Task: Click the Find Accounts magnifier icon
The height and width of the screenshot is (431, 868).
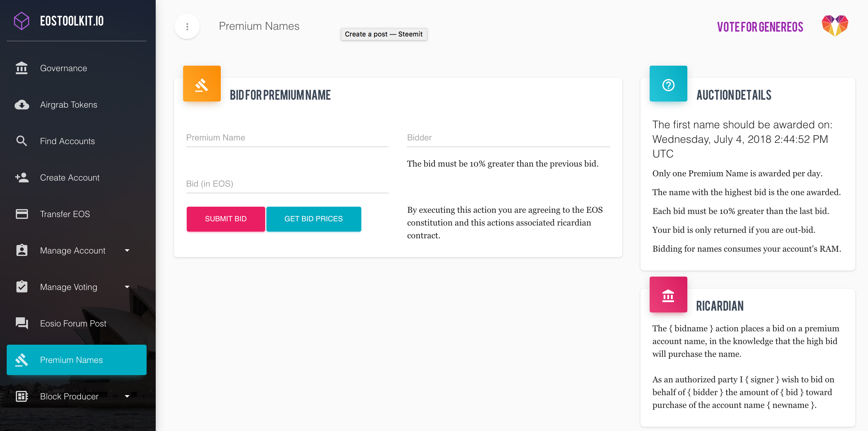Action: pyautogui.click(x=22, y=141)
